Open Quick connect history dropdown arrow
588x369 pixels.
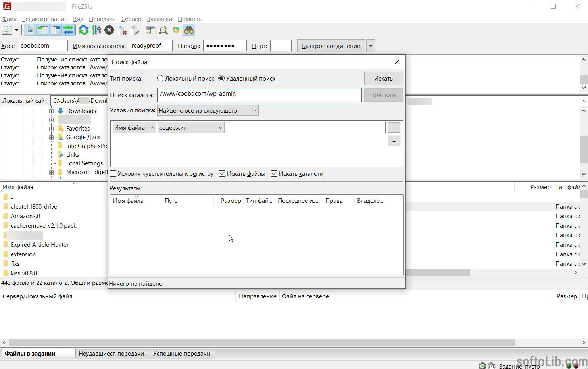pos(370,46)
